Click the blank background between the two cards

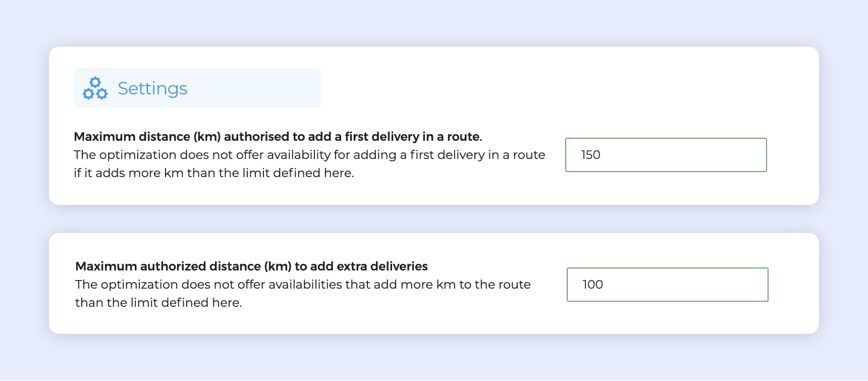[434, 219]
